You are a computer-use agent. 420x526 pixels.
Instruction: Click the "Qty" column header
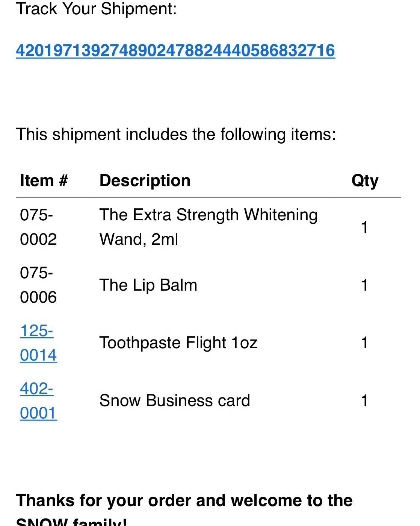point(364,181)
